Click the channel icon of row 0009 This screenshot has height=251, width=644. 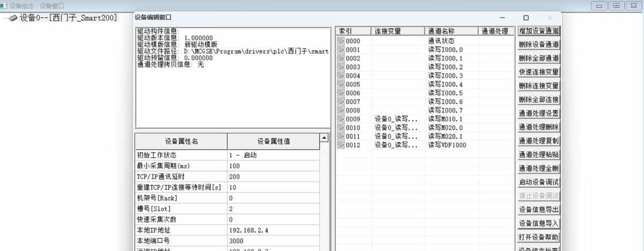click(340, 119)
